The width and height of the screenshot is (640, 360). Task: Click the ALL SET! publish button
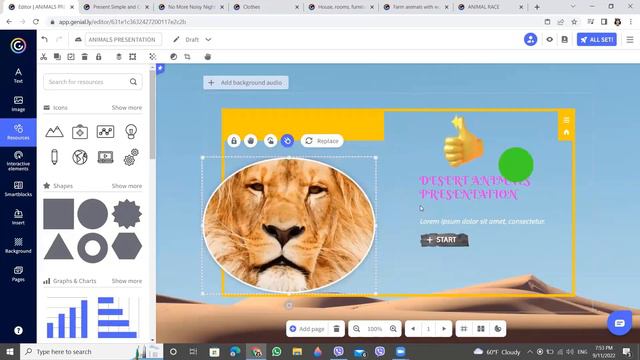pos(596,40)
